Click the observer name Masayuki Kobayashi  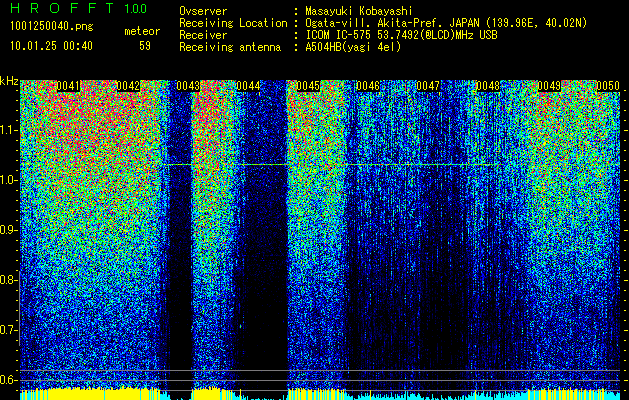pyautogui.click(x=359, y=11)
